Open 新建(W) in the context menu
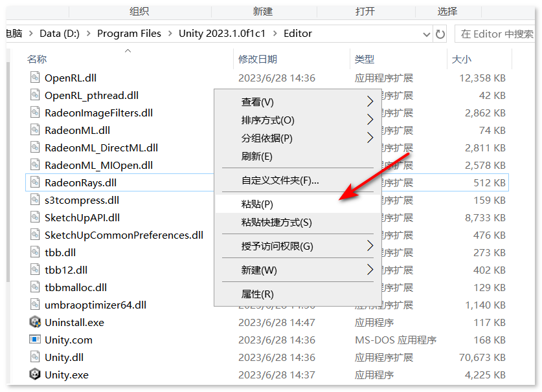Image resolution: width=542 pixels, height=392 pixels. point(297,270)
